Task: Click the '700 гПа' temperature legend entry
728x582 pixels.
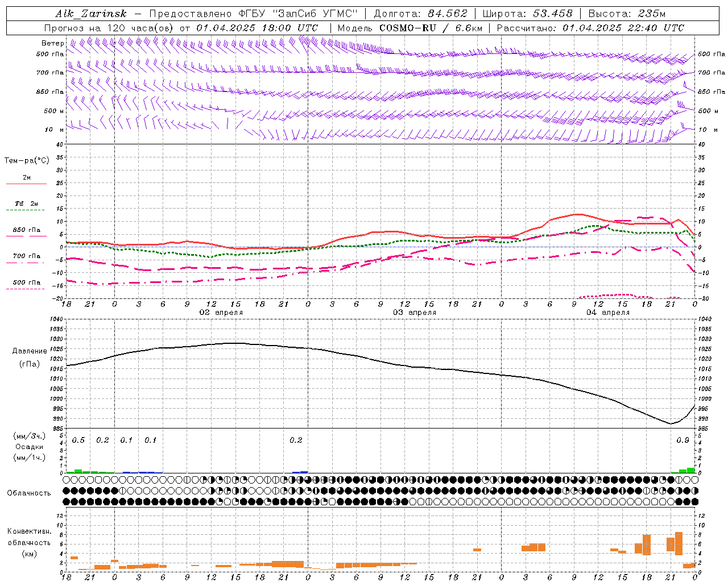Action: (26, 256)
